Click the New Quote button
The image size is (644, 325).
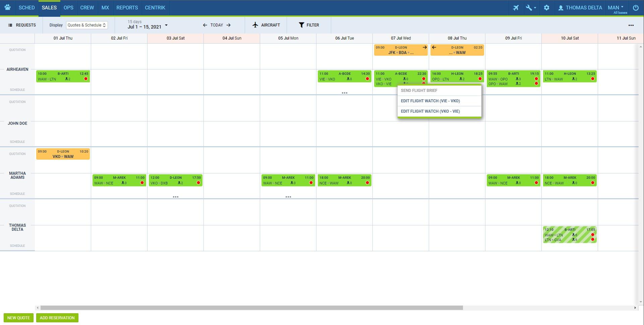[18, 318]
